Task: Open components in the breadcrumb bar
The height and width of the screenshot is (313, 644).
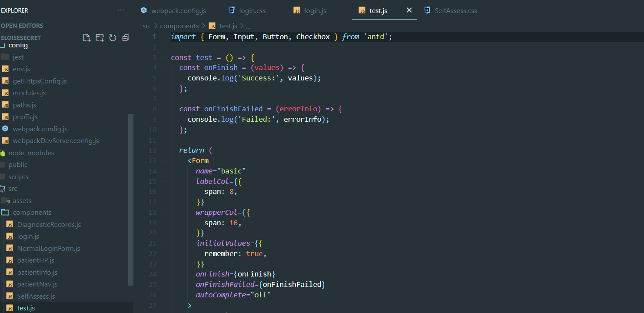Action: coord(179,26)
